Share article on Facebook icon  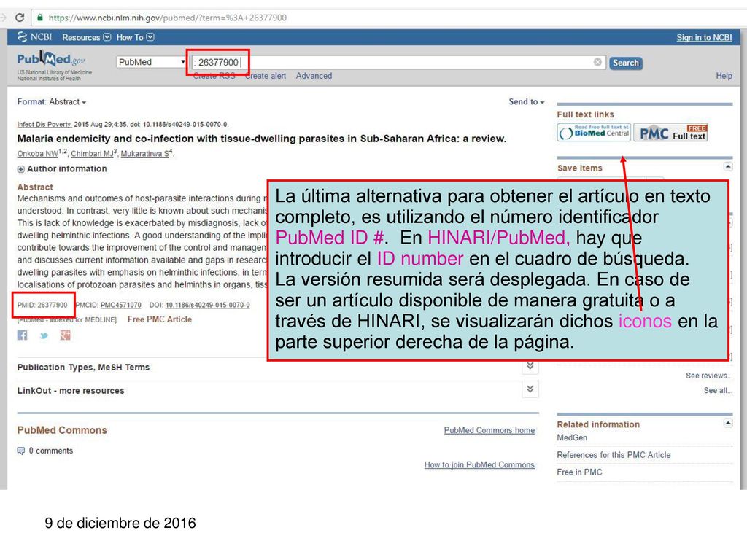click(x=22, y=335)
